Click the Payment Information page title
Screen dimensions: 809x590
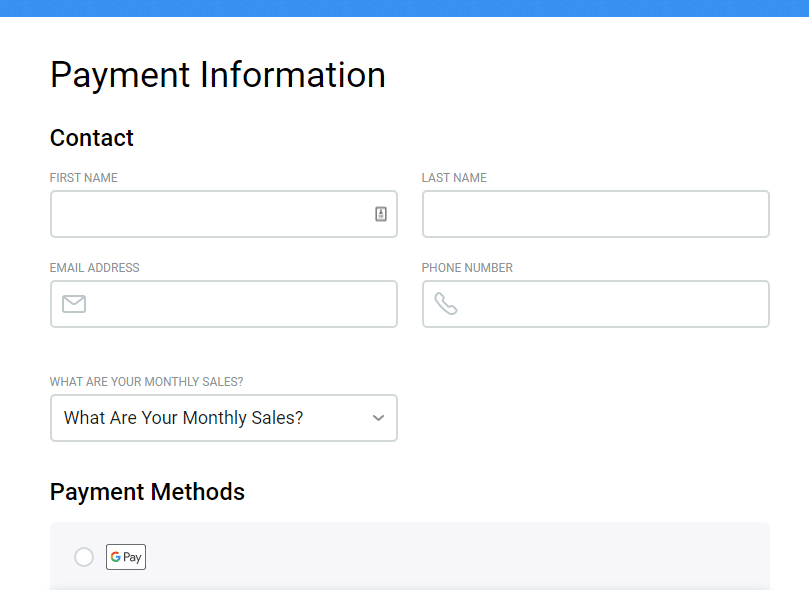click(218, 75)
